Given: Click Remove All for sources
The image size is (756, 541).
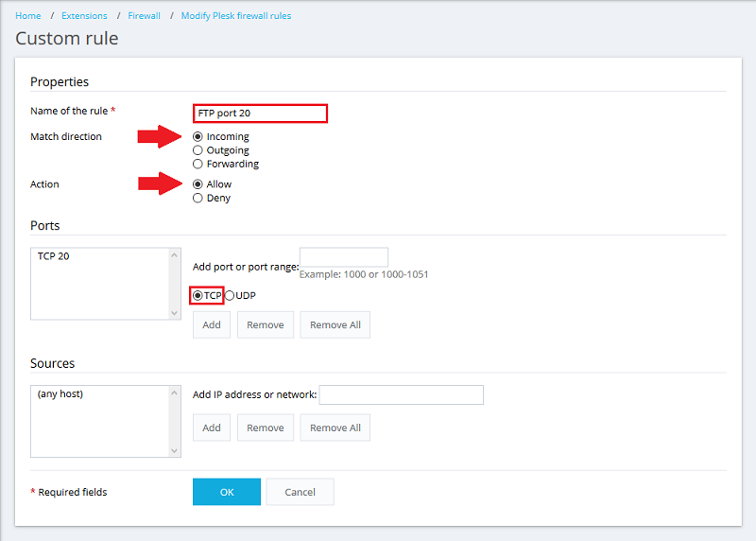Looking at the screenshot, I should (x=335, y=428).
